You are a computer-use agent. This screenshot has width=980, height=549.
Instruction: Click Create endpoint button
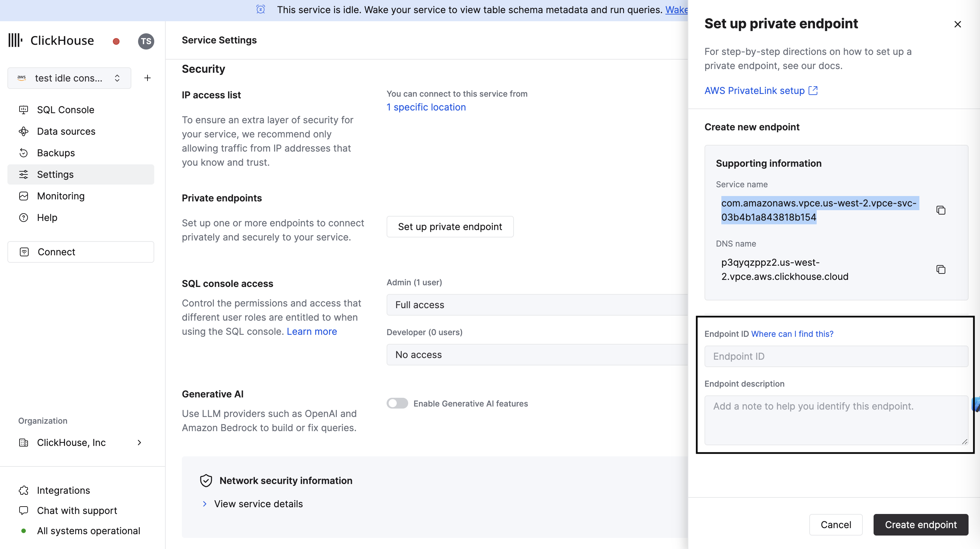(x=921, y=525)
